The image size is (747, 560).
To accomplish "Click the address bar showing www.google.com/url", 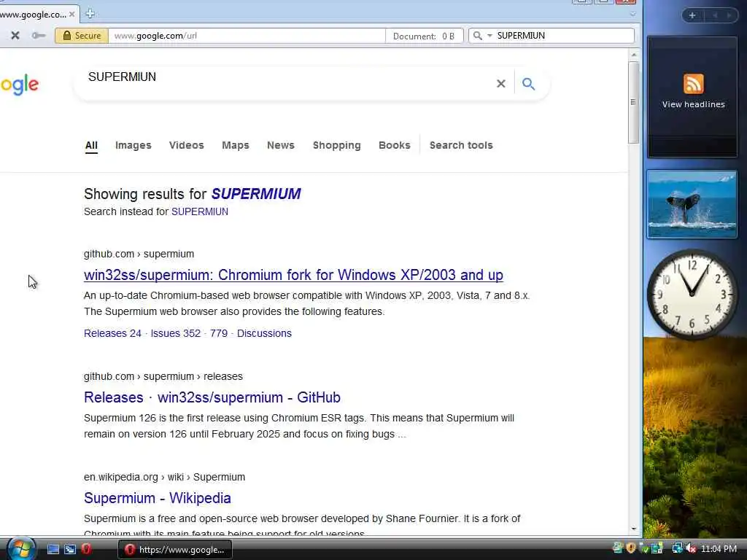I will pos(247,36).
